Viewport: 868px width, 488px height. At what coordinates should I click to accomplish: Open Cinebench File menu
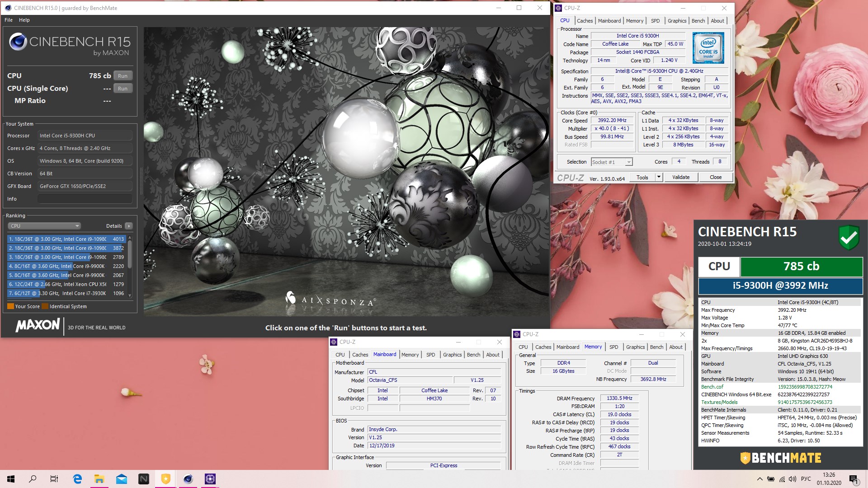tap(9, 20)
